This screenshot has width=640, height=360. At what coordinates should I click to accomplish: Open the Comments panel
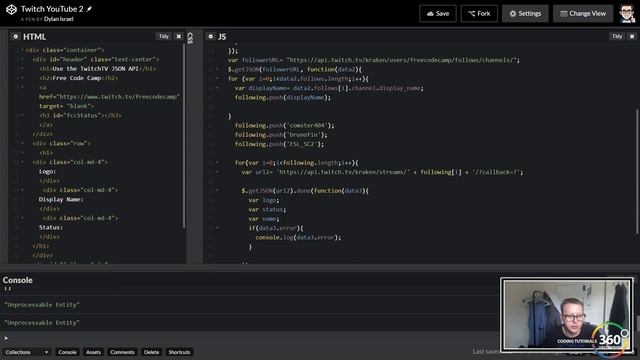tap(122, 352)
